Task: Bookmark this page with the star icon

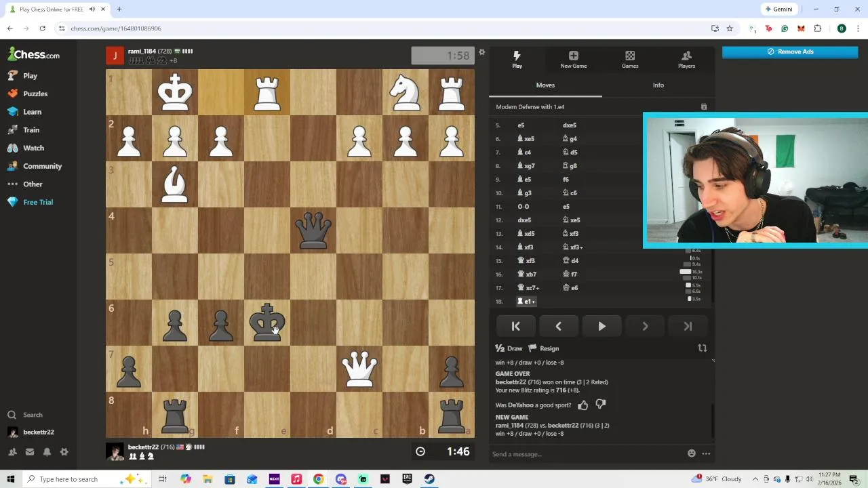Action: (730, 28)
